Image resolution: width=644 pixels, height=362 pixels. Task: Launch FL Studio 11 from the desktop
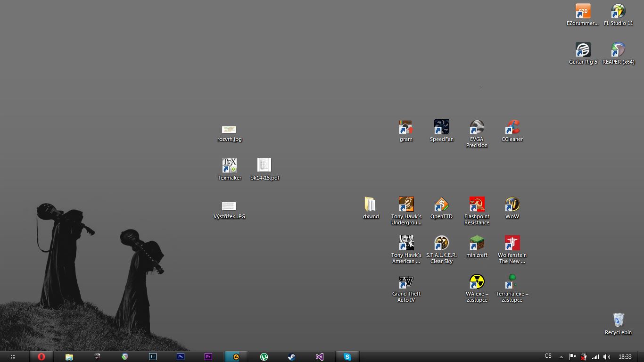(x=618, y=15)
